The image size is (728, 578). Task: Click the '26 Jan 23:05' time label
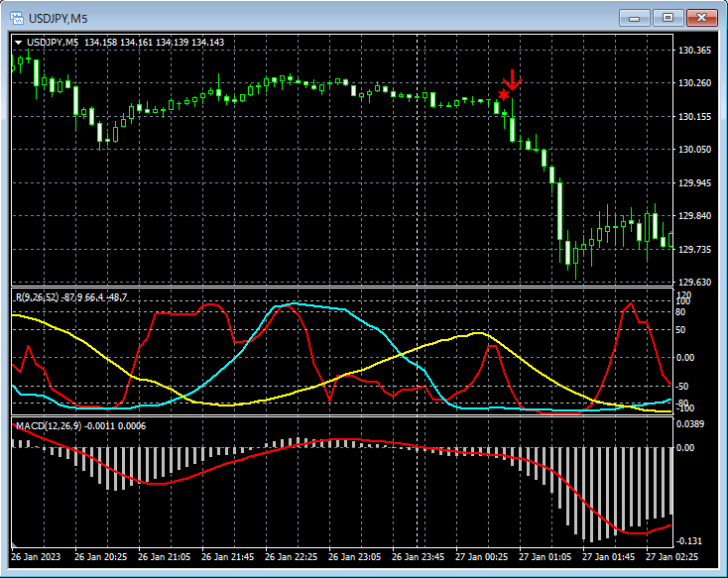(354, 556)
